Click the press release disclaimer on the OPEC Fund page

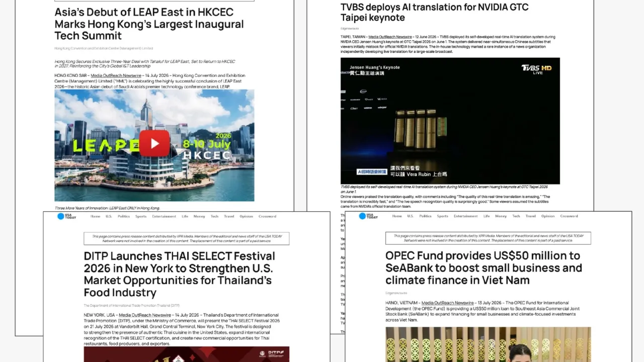(488, 238)
